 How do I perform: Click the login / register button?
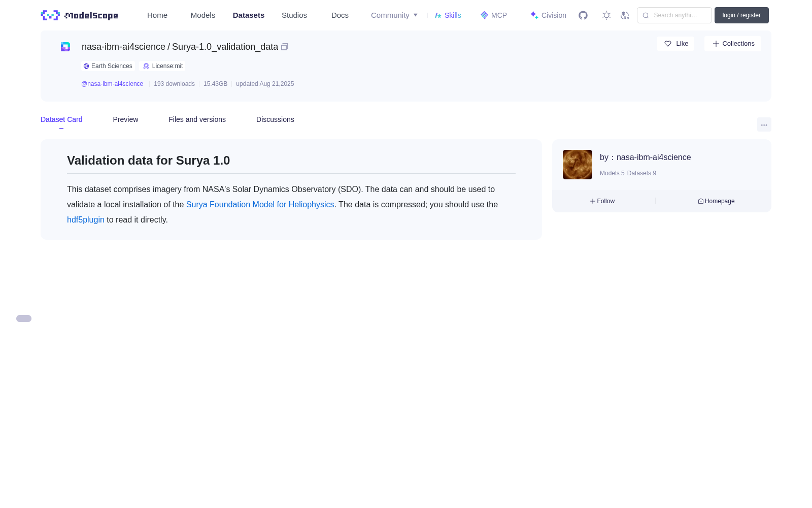coord(741,15)
